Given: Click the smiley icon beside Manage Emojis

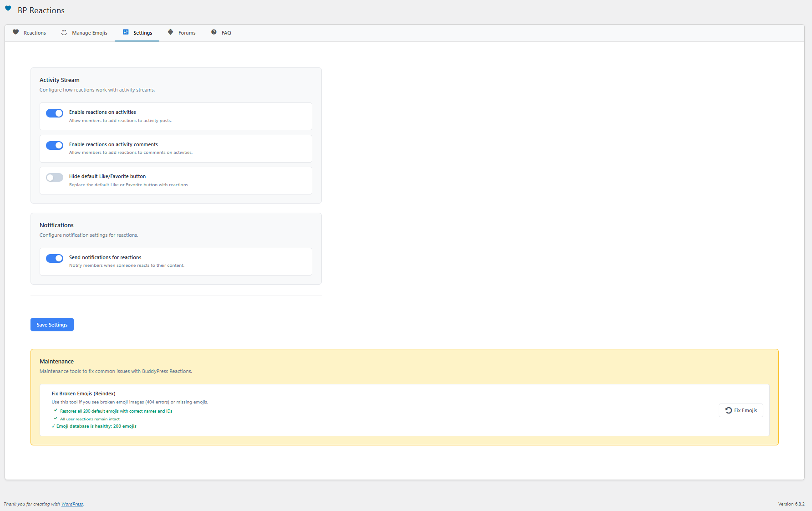Looking at the screenshot, I should [64, 32].
